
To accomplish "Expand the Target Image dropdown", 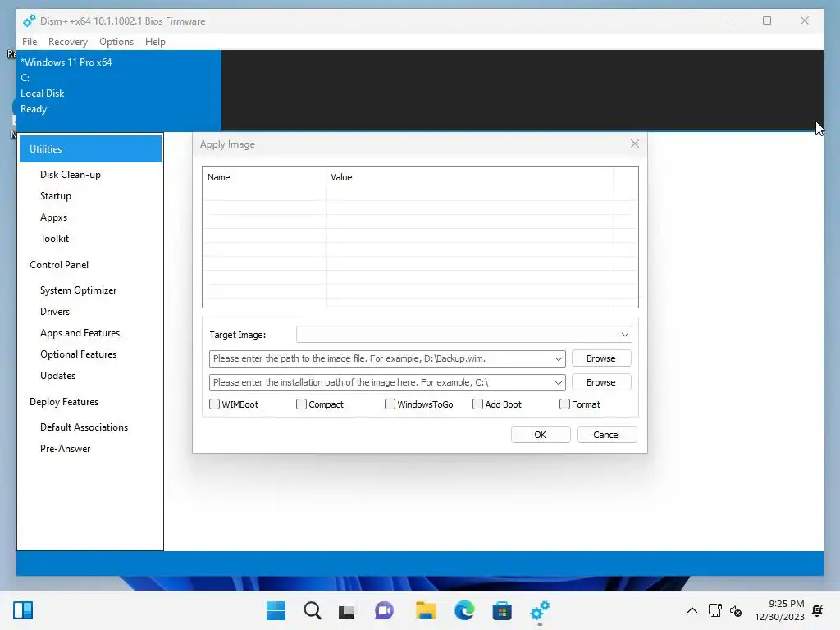I will click(x=624, y=335).
